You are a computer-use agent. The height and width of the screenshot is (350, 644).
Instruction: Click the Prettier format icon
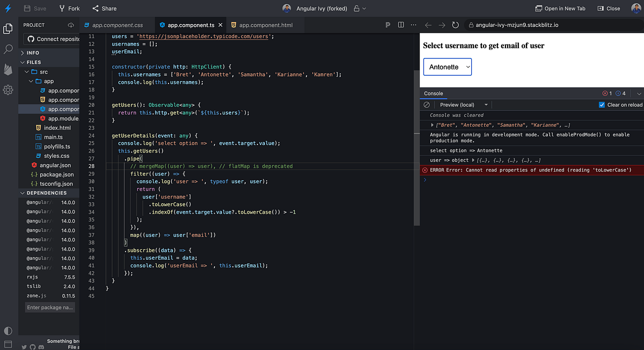pyautogui.click(x=388, y=25)
